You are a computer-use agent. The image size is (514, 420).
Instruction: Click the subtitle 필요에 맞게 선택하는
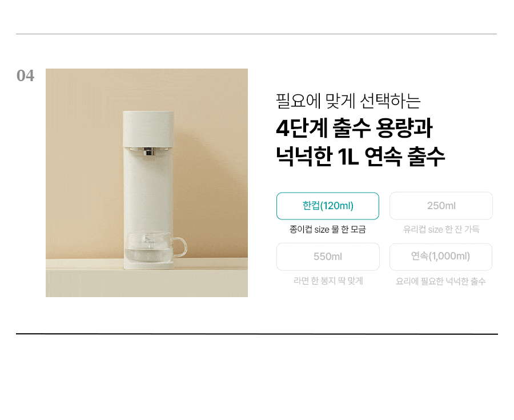(x=348, y=101)
